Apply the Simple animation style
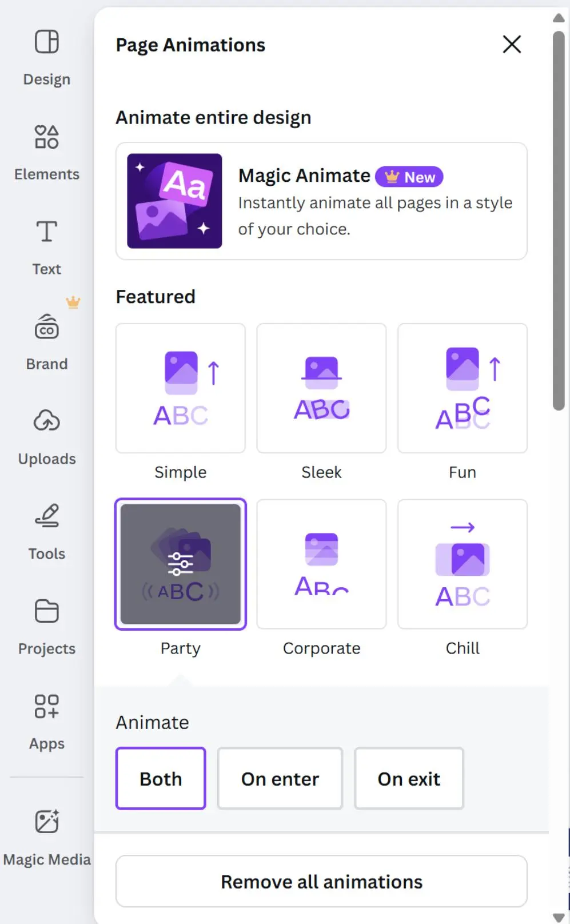570x924 pixels. coord(181,389)
